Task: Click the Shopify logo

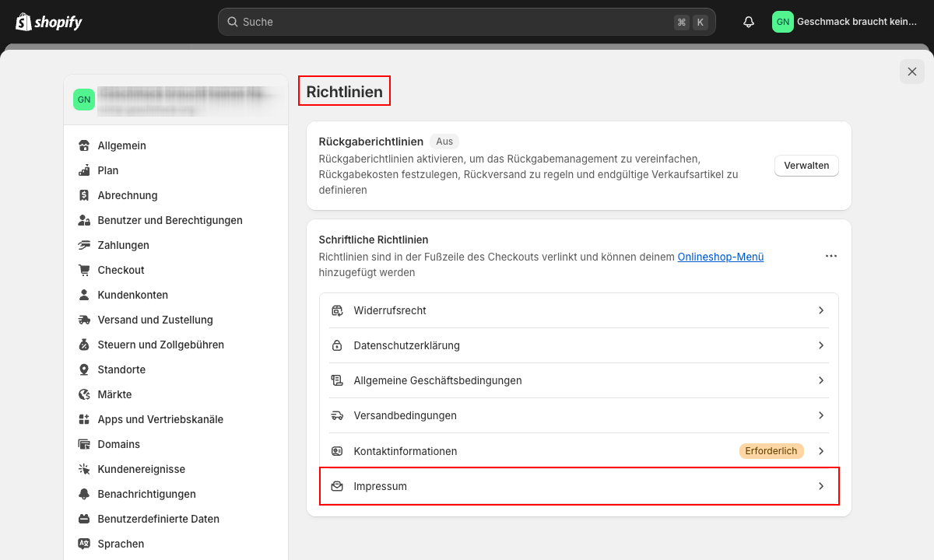Action: pyautogui.click(x=48, y=22)
